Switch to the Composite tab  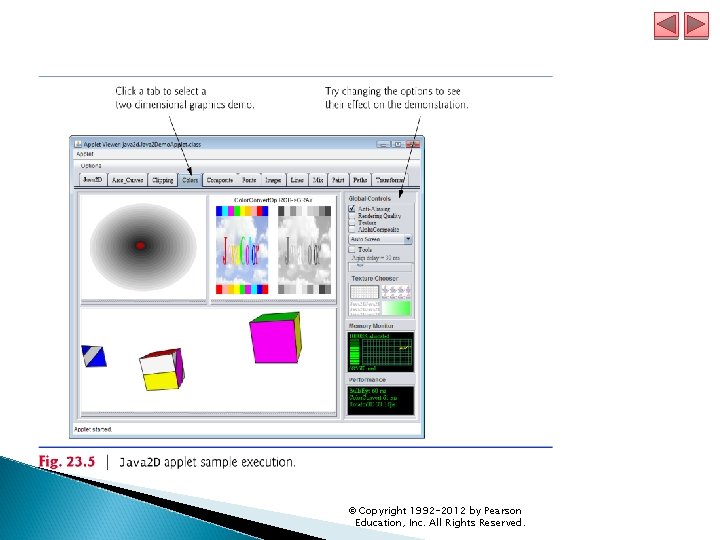[219, 180]
